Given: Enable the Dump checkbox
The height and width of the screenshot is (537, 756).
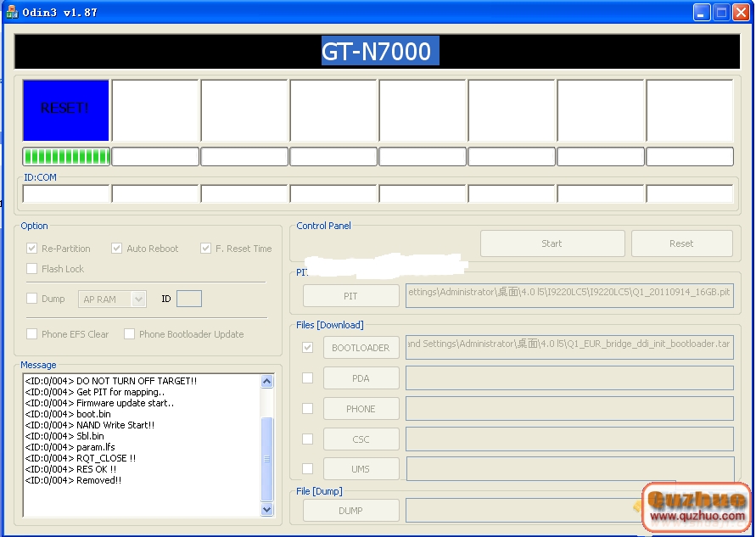Looking at the screenshot, I should point(32,299).
